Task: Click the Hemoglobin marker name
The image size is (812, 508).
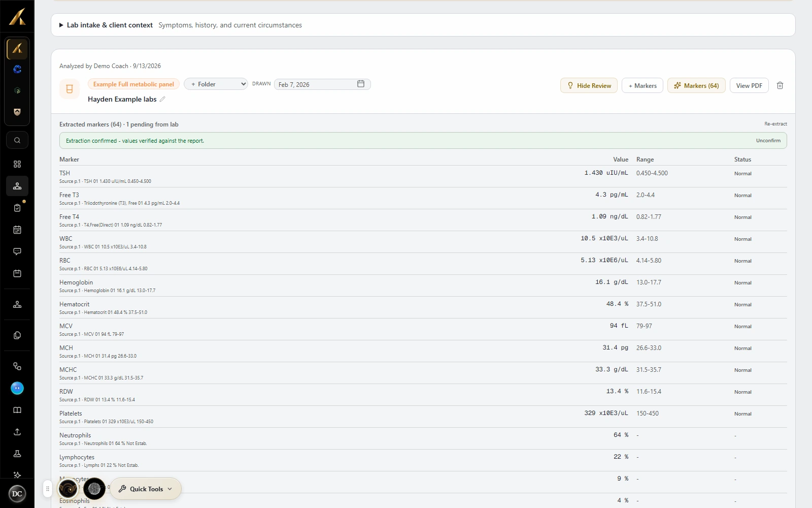Action: coord(76,282)
